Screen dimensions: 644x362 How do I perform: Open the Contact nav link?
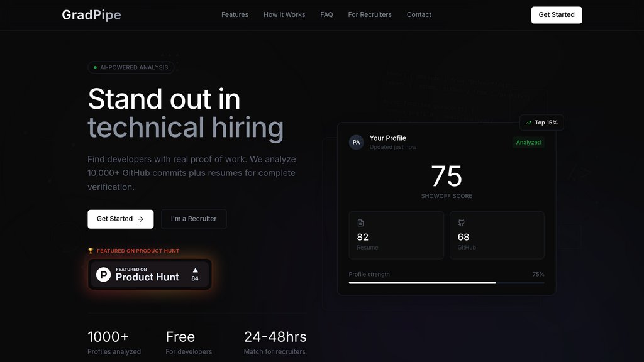click(419, 14)
